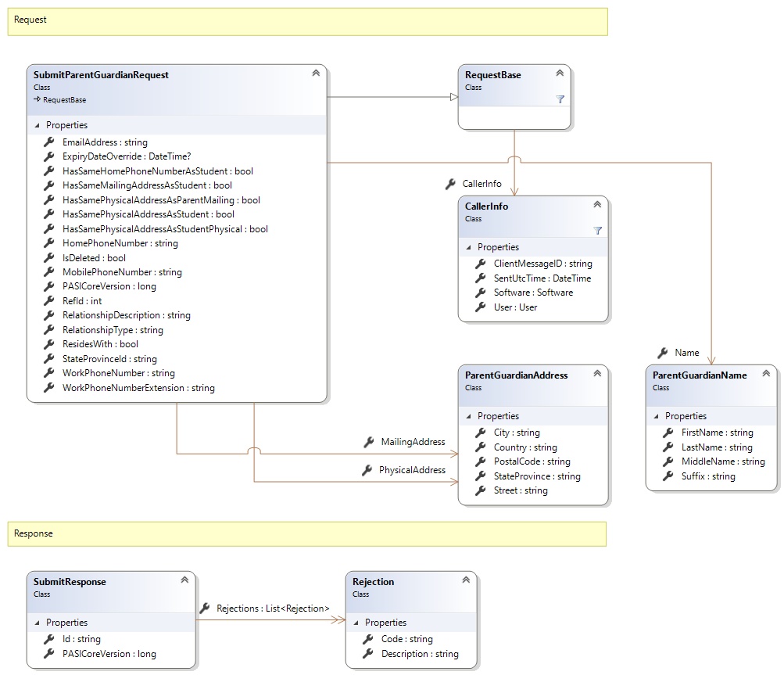Collapse the RequestBase class with chevron
Screen dimensions: 784x675
pos(560,73)
